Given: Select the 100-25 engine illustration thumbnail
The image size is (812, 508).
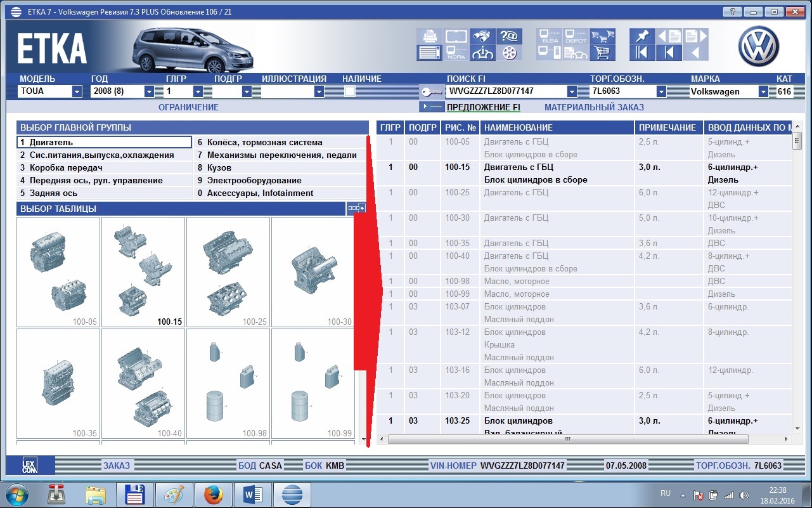Looking at the screenshot, I should coord(228,271).
